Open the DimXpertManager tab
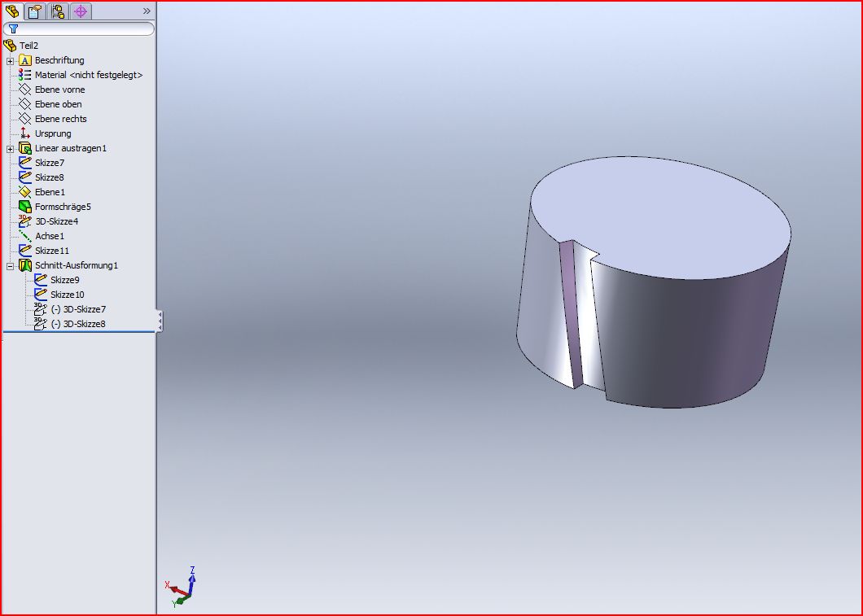Viewport: 863px width, 616px height. (81, 11)
